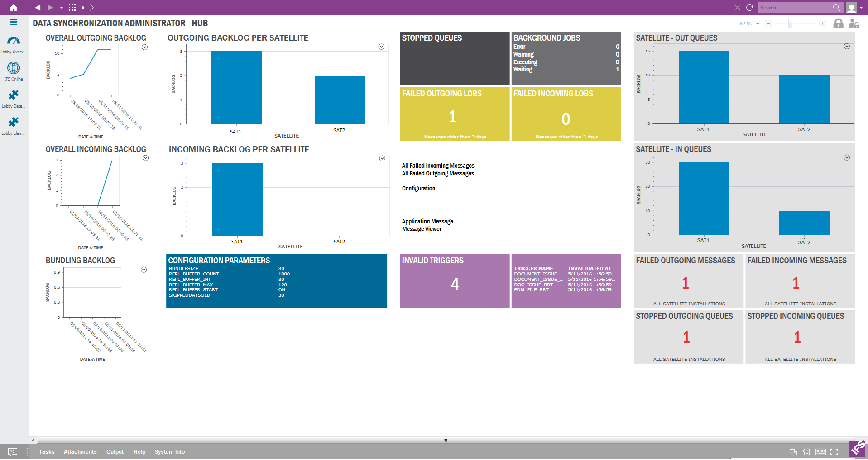Click the refresh icon in top bar
Viewport: 868px width, 460px height.
(x=750, y=7)
